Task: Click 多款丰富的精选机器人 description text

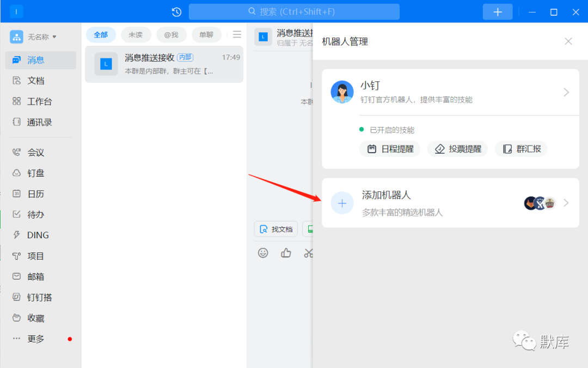Action: pos(402,213)
